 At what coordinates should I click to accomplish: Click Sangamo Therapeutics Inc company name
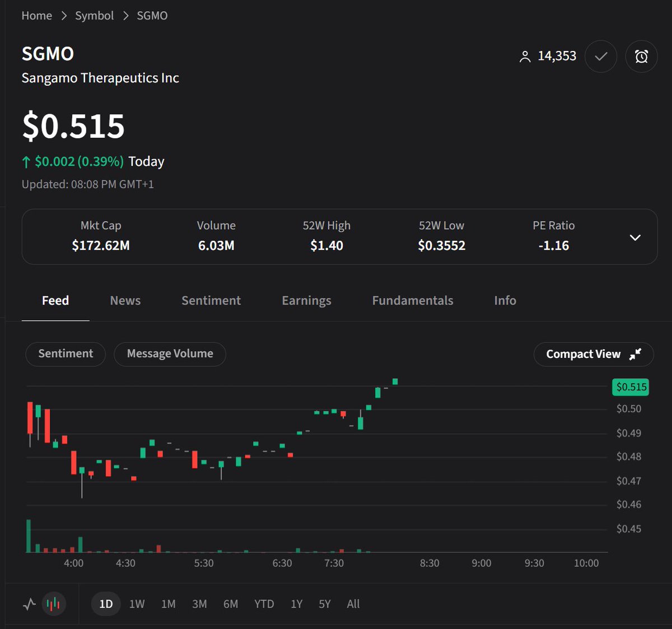[x=100, y=78]
